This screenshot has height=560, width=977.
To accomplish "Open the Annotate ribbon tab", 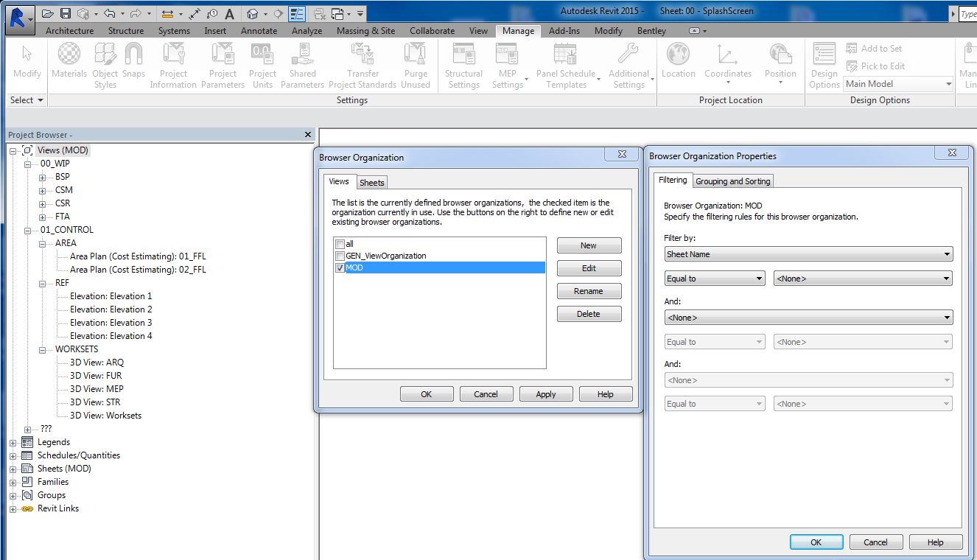I will (259, 31).
